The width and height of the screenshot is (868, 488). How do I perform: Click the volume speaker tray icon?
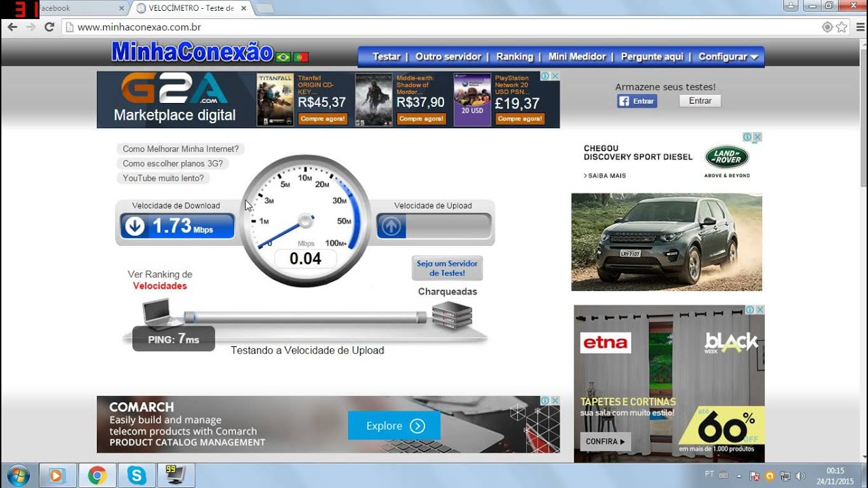pyautogui.click(x=800, y=476)
